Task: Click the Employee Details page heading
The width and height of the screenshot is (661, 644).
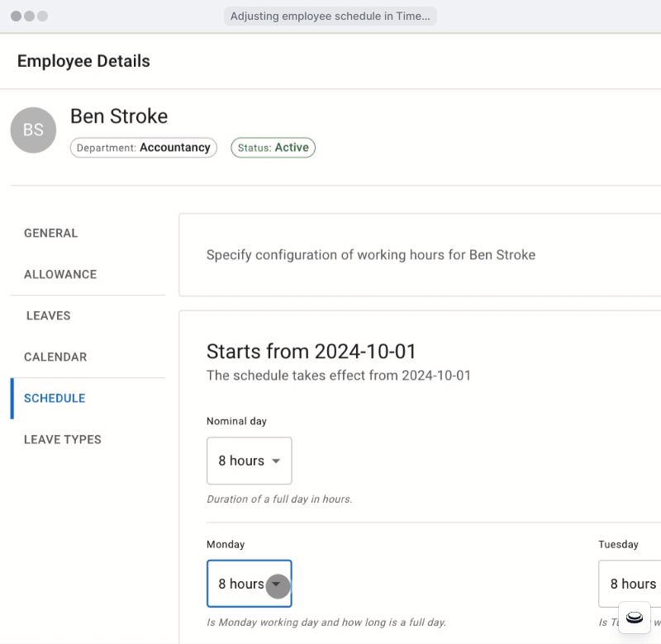Action: pos(83,61)
